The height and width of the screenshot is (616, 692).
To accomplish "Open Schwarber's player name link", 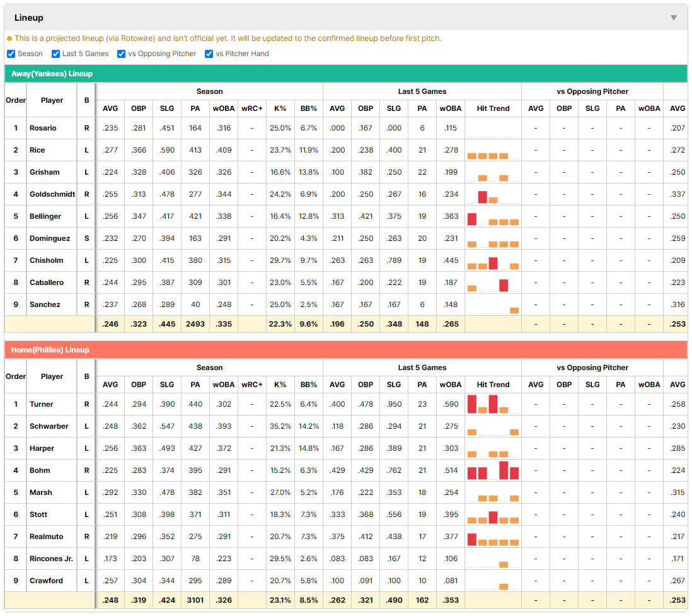I will click(x=49, y=426).
